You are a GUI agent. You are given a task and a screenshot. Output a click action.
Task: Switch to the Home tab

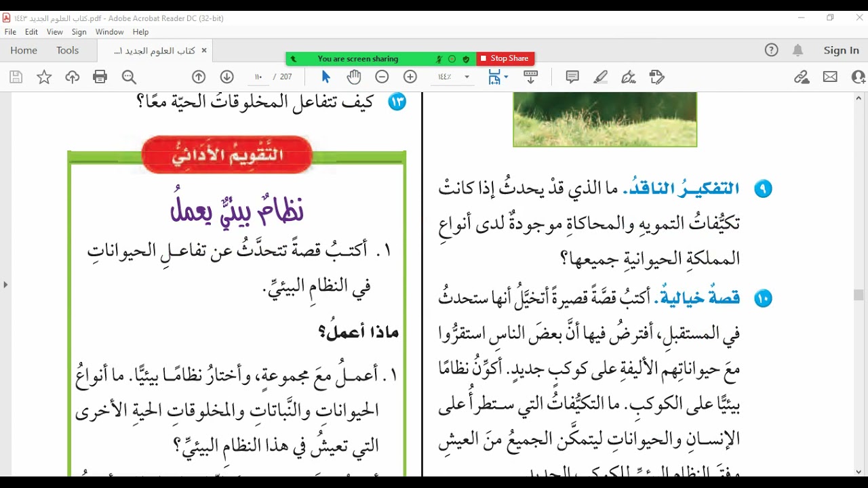click(24, 50)
